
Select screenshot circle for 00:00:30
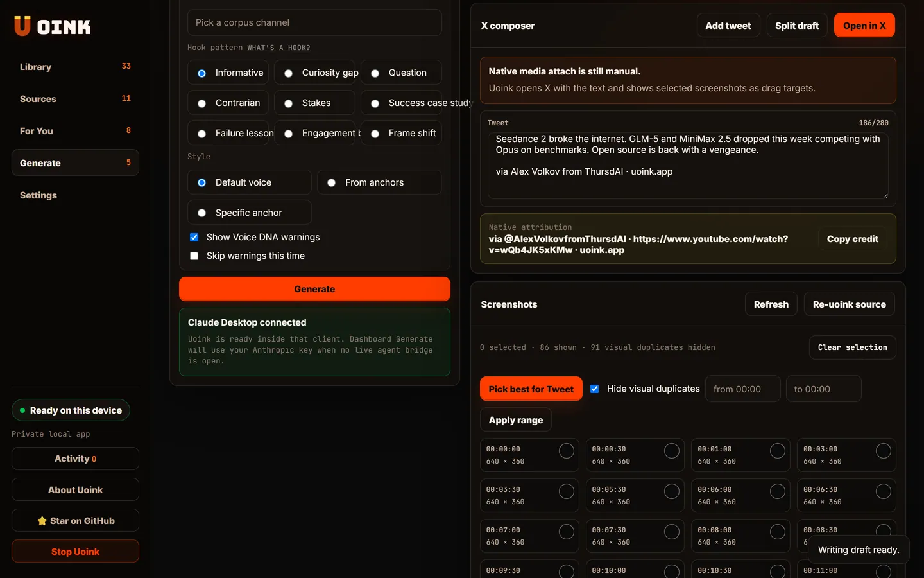(672, 451)
